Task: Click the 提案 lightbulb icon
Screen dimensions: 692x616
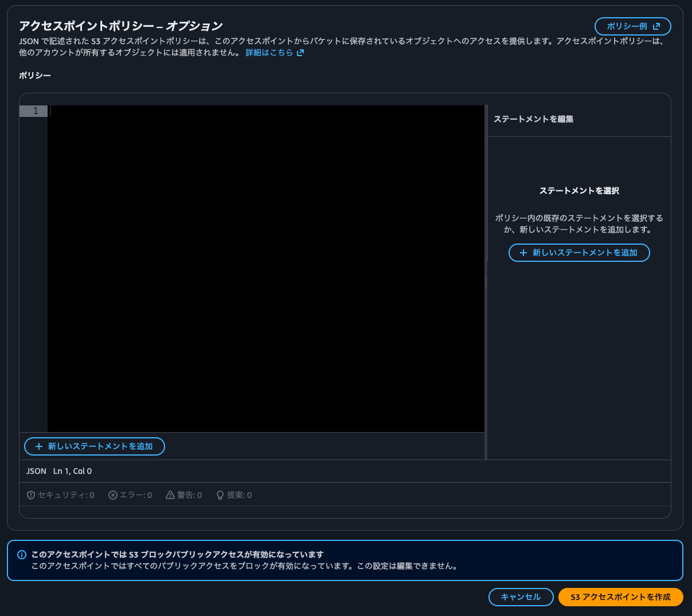Action: point(220,495)
